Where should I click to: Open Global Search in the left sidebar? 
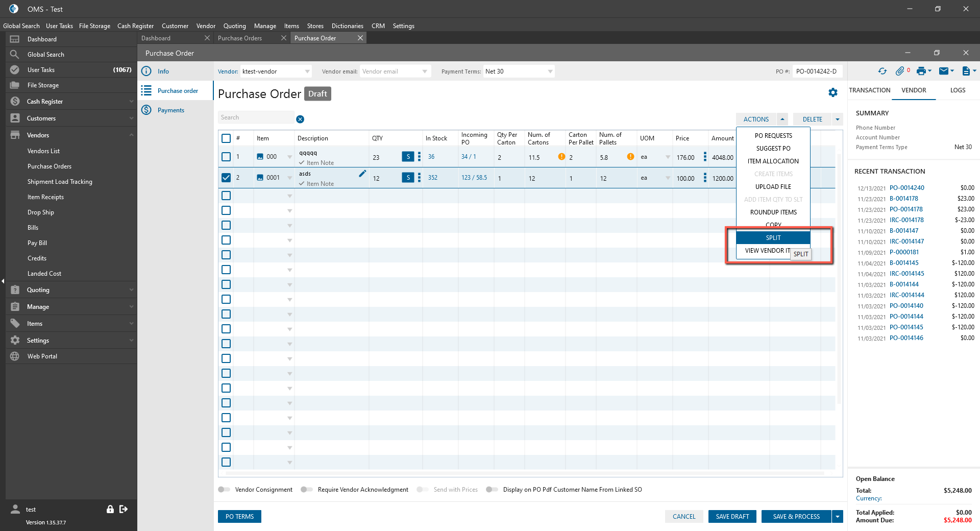tap(71, 55)
